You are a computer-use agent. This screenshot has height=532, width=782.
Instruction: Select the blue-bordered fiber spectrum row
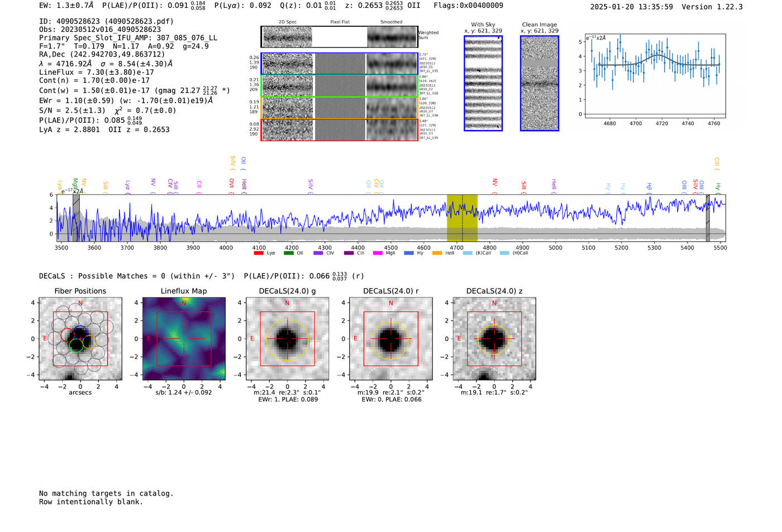click(340, 64)
